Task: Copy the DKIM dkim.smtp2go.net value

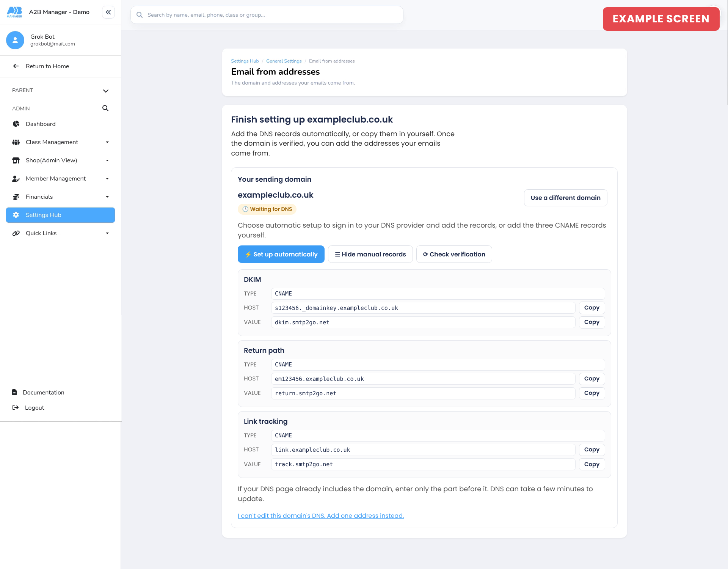Action: 592,322
